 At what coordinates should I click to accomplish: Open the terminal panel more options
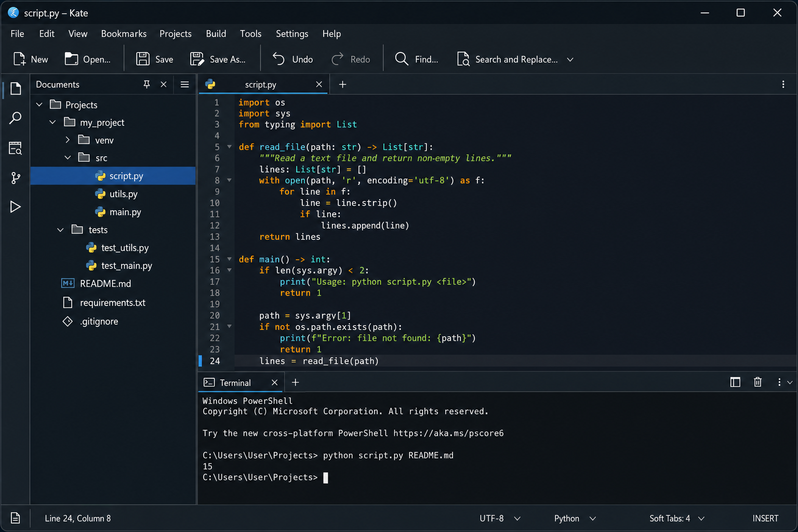(779, 382)
